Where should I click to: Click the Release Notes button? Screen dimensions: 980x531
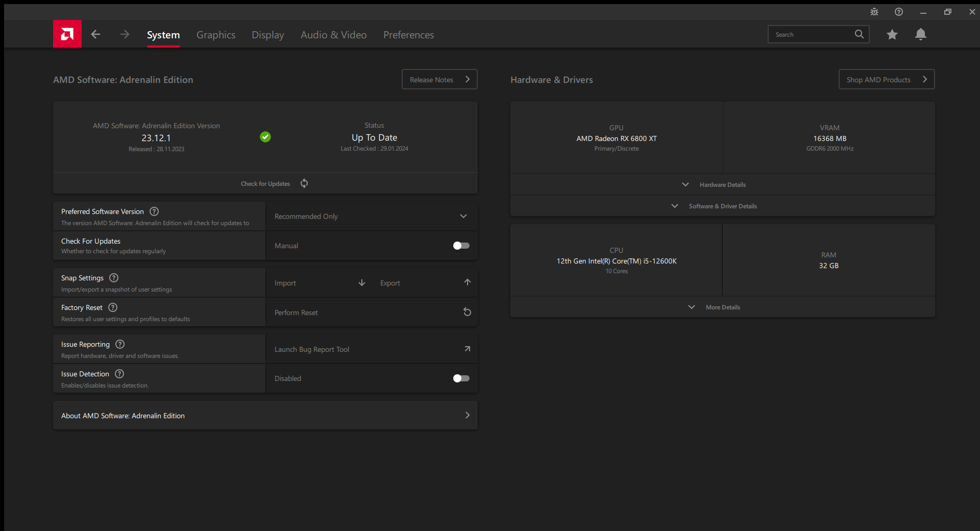pos(439,79)
